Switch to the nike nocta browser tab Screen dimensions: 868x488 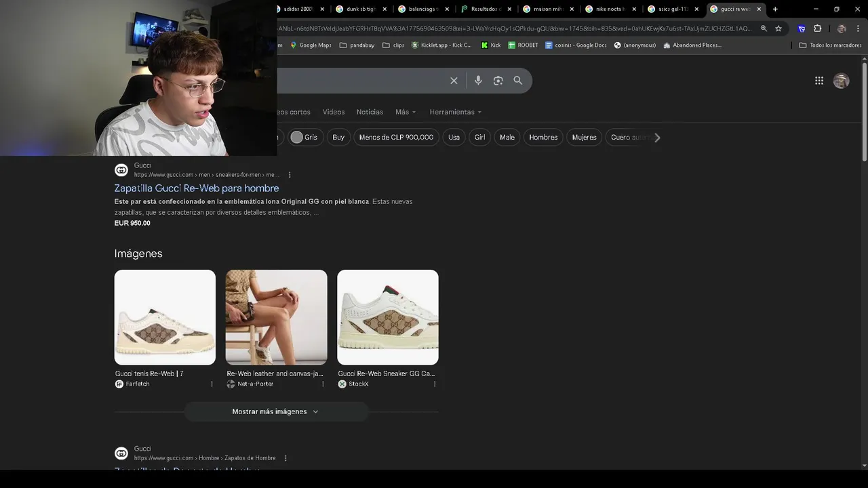pyautogui.click(x=610, y=9)
